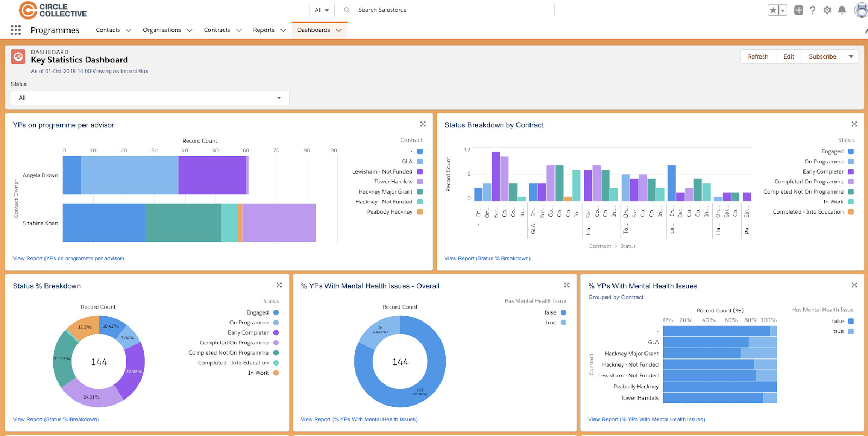
Task: Expand the YPs on programme per advisor chart
Action: click(x=423, y=124)
